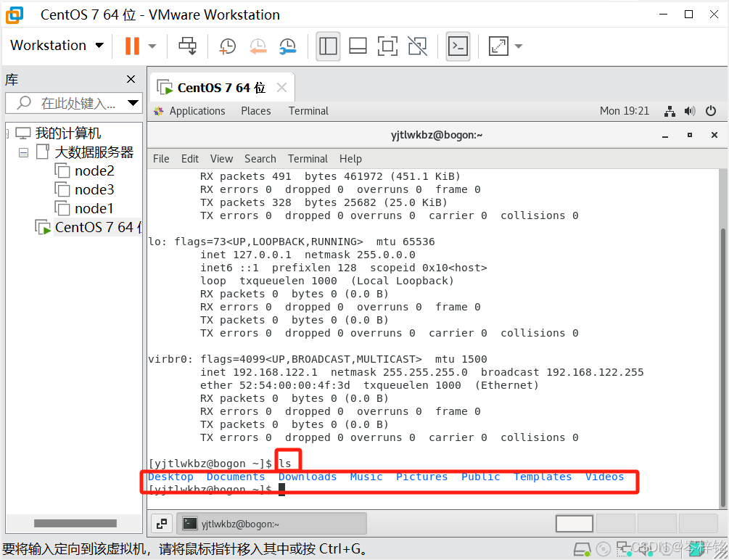The image size is (729, 560).
Task: Select node3 virtual machine
Action: pyautogui.click(x=94, y=190)
